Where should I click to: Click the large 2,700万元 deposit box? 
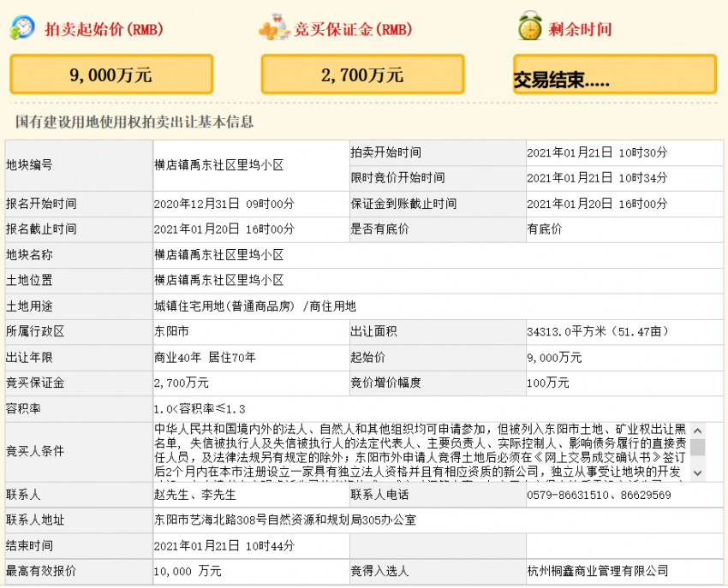(362, 75)
